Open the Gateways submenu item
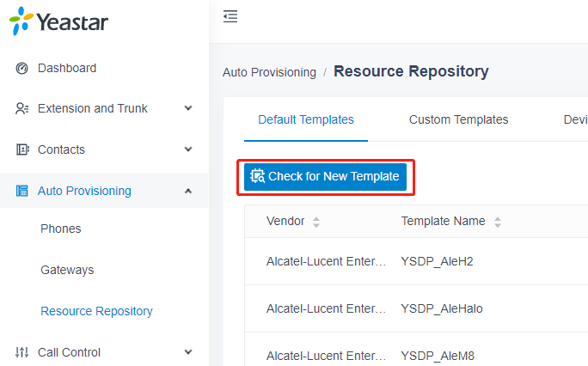Screen dimensions: 588x366 click(x=67, y=270)
